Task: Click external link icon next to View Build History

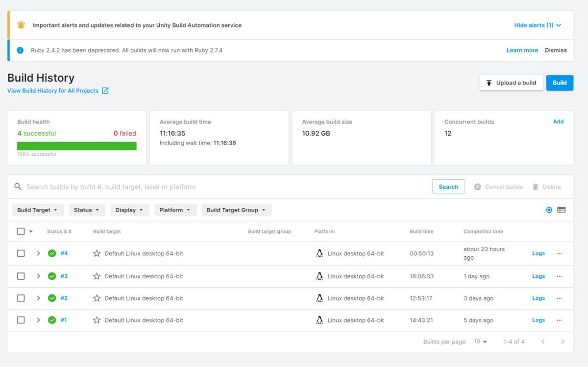Action: (105, 91)
